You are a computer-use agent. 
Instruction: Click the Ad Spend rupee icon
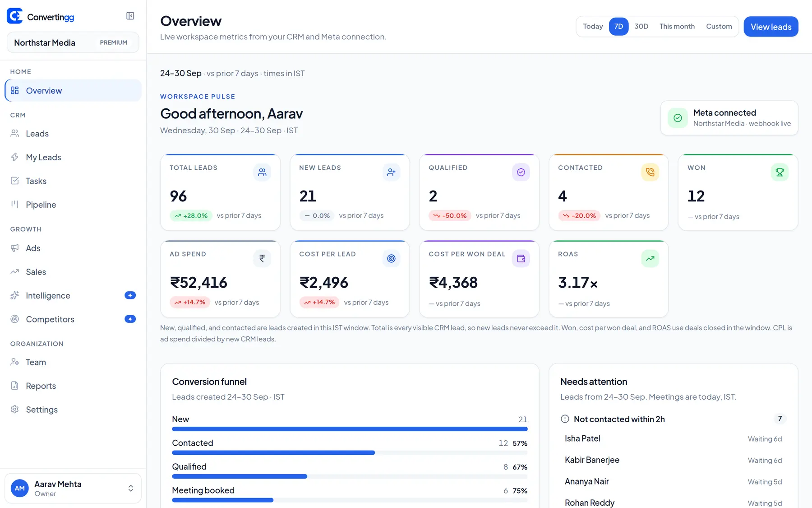262,258
